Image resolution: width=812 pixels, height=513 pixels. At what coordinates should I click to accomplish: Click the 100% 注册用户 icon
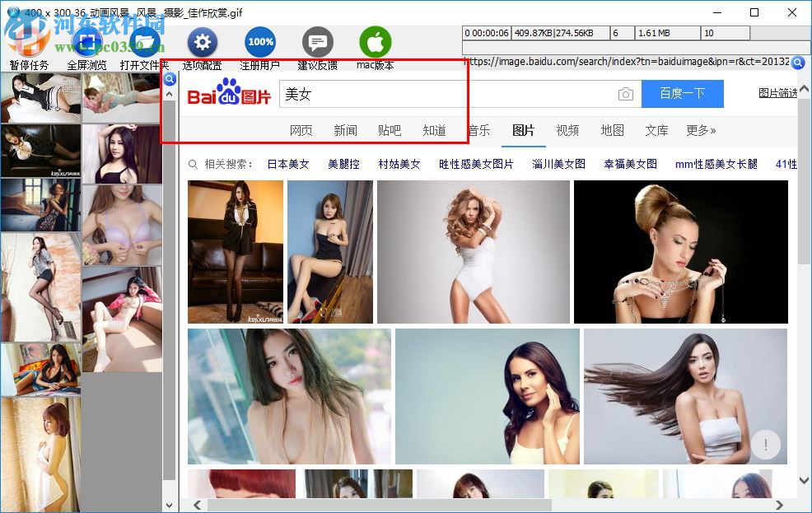pos(260,43)
